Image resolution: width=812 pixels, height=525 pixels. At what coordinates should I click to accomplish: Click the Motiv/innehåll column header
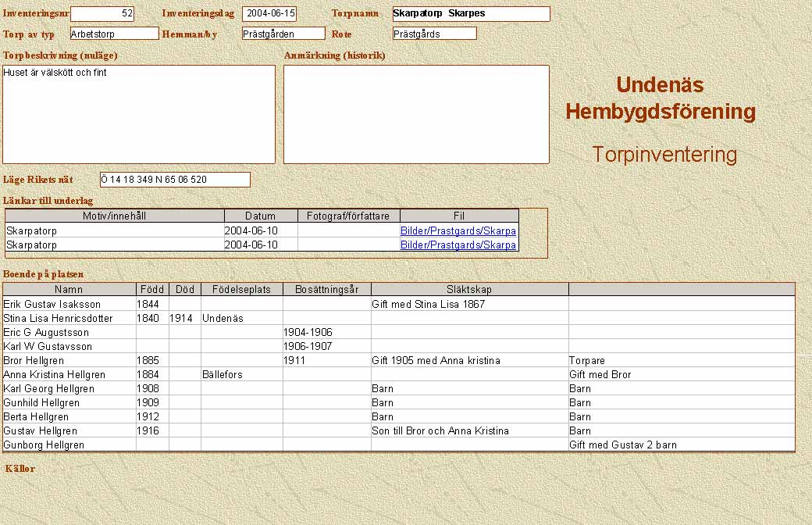(115, 216)
